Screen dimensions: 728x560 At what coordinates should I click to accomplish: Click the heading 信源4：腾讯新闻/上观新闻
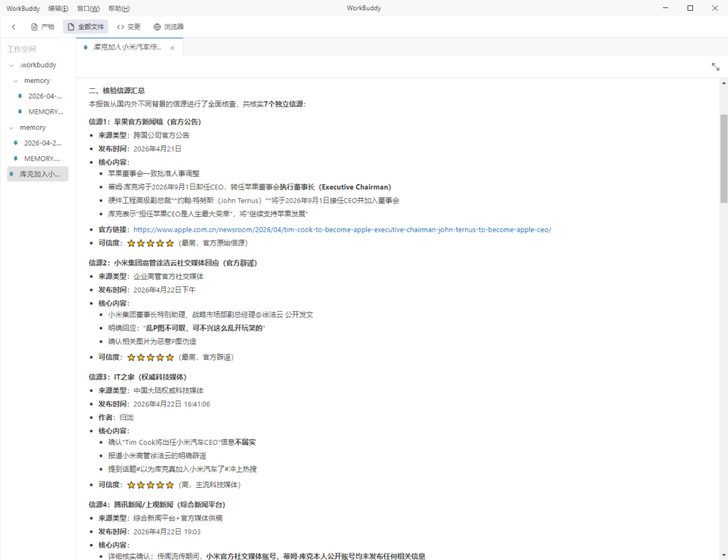tap(157, 505)
